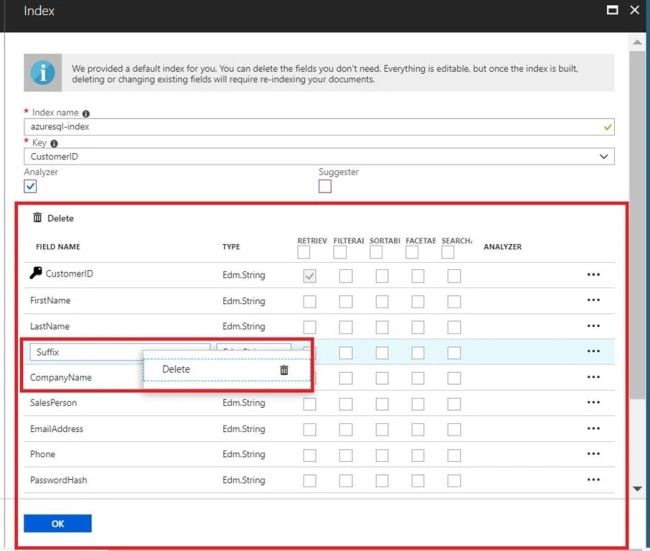650x551 pixels.
Task: Check the Sortable header select-all checkbox
Action: pos(376,252)
